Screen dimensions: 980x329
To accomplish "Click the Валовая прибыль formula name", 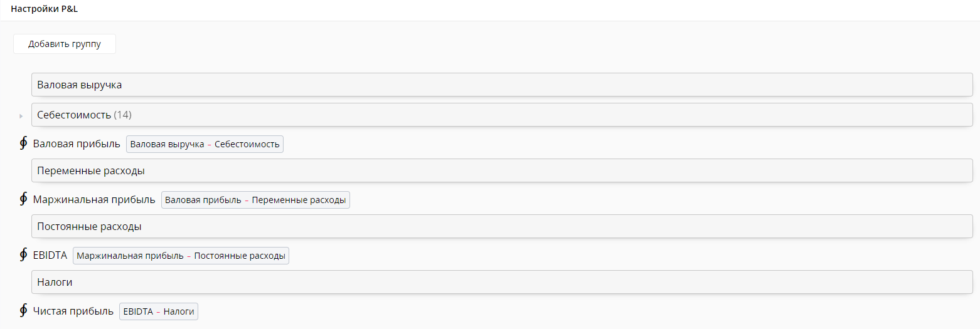I will 77,144.
